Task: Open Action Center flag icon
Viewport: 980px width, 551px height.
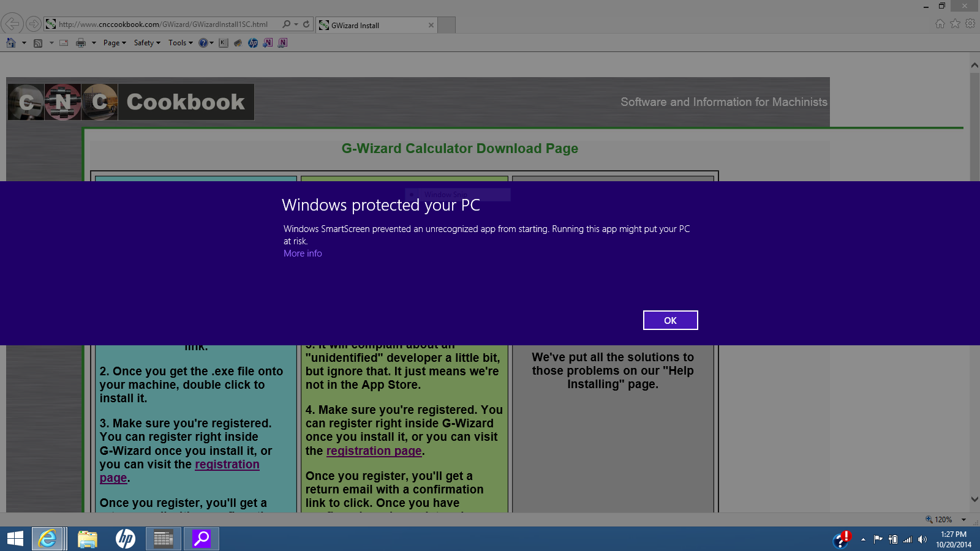Action: tap(878, 539)
